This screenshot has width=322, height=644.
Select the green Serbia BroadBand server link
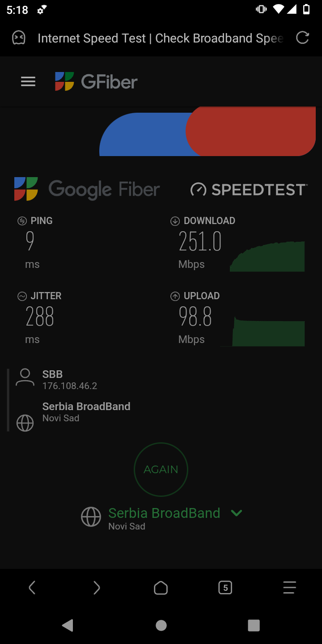tap(164, 513)
